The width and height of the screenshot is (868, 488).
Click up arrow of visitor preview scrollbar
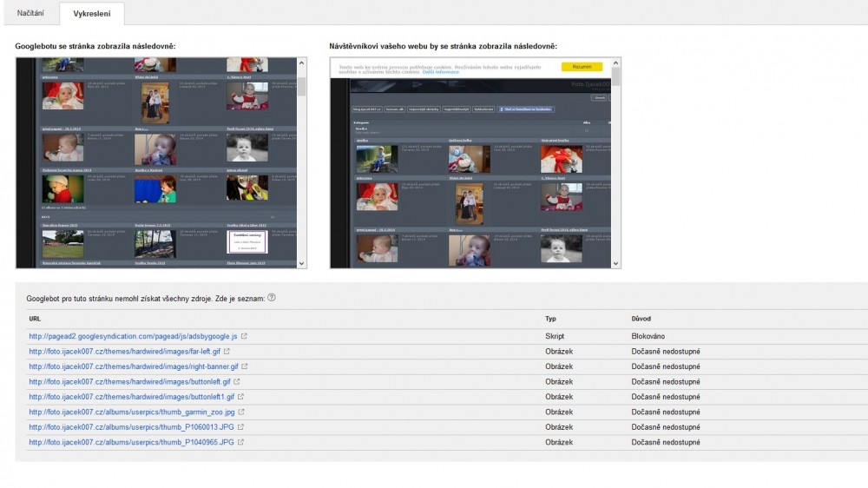tap(616, 63)
